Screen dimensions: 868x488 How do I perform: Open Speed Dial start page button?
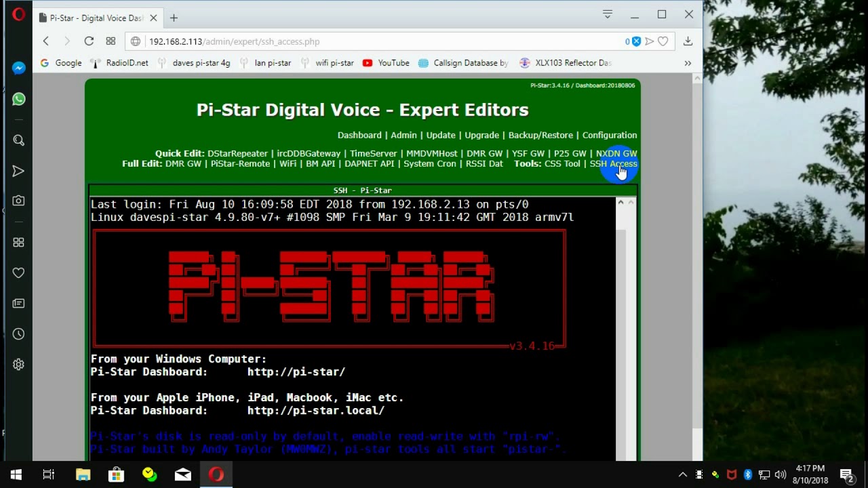click(111, 41)
